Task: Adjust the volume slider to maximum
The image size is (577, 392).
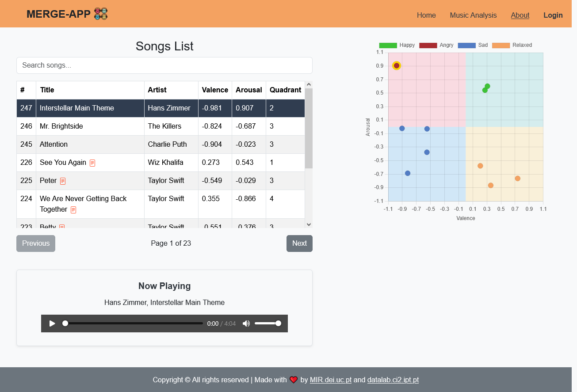Action: tap(278, 323)
